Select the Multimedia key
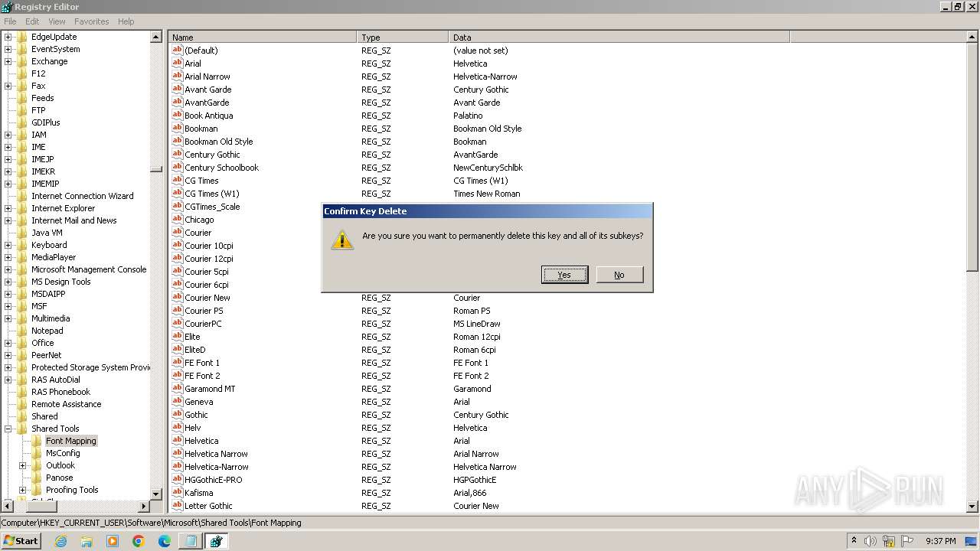The image size is (980, 551). [51, 318]
